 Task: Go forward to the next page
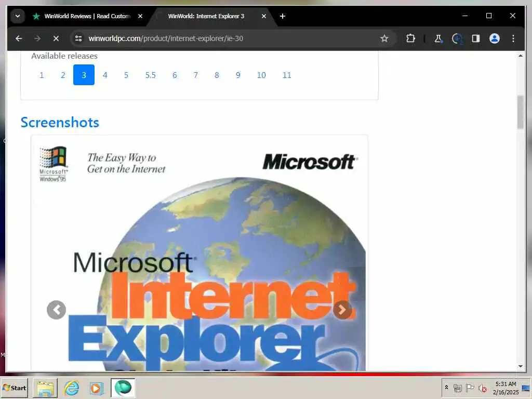(37, 38)
